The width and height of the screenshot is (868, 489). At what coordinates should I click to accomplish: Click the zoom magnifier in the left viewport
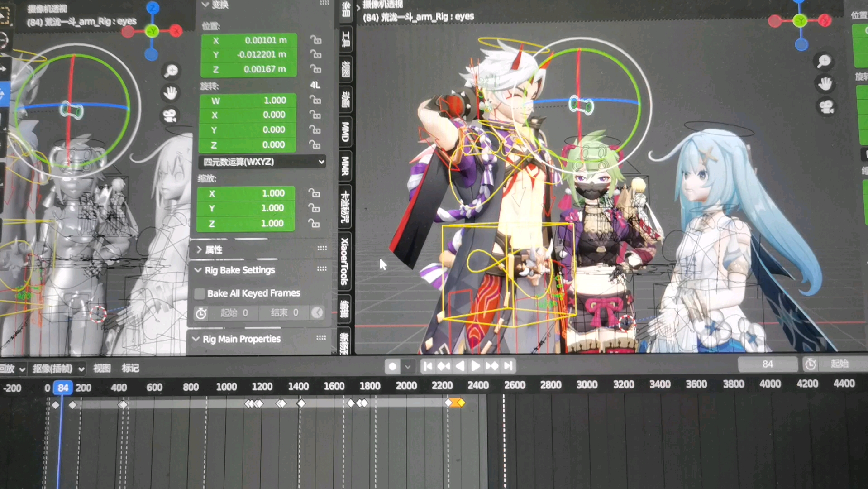coord(171,71)
